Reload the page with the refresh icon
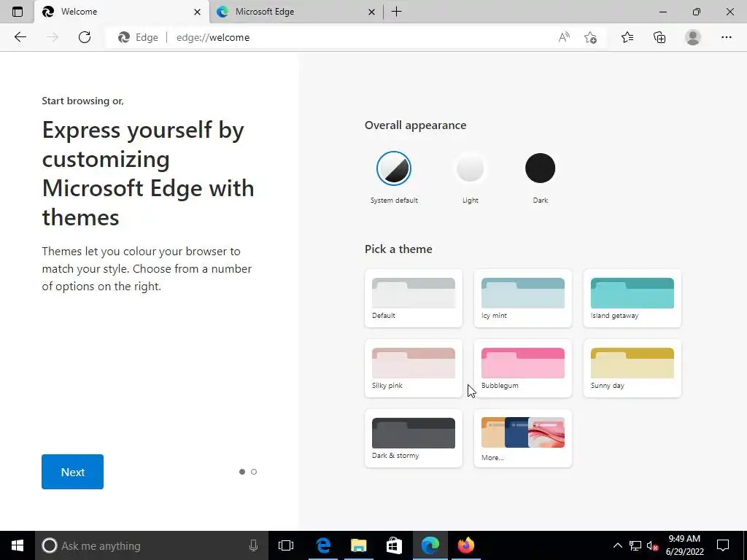This screenshot has width=747, height=560. click(x=85, y=37)
